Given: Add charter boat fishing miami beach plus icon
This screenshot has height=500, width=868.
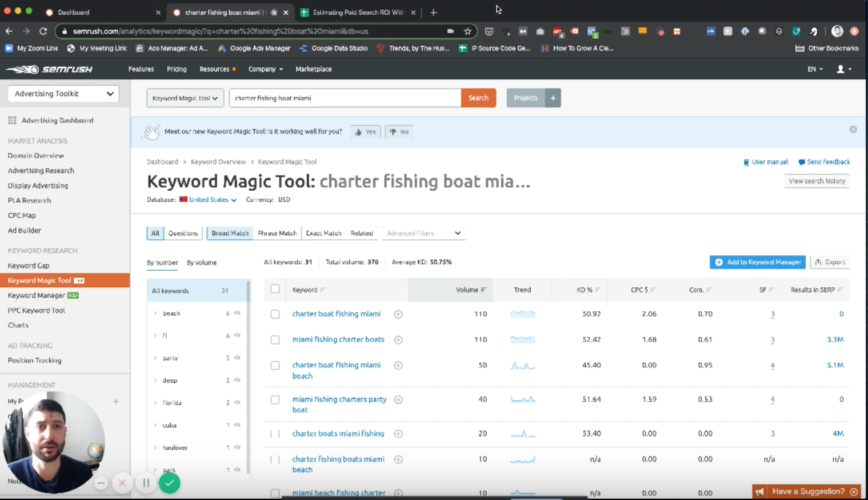Looking at the screenshot, I should click(x=398, y=365).
